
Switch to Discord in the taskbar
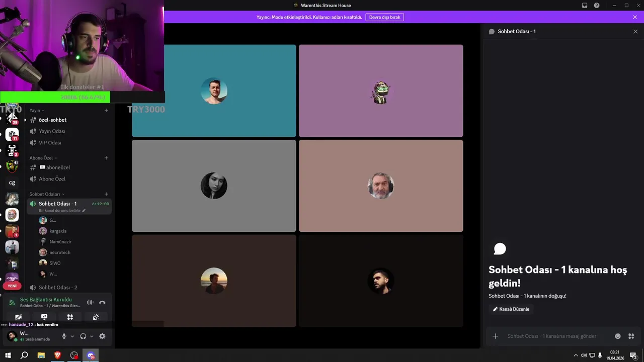click(x=91, y=355)
